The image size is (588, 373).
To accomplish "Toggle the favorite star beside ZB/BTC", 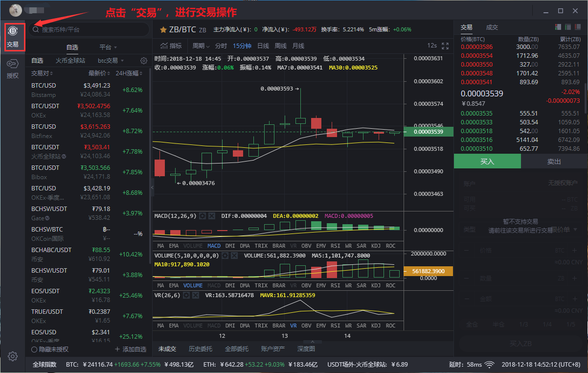I will click(163, 30).
